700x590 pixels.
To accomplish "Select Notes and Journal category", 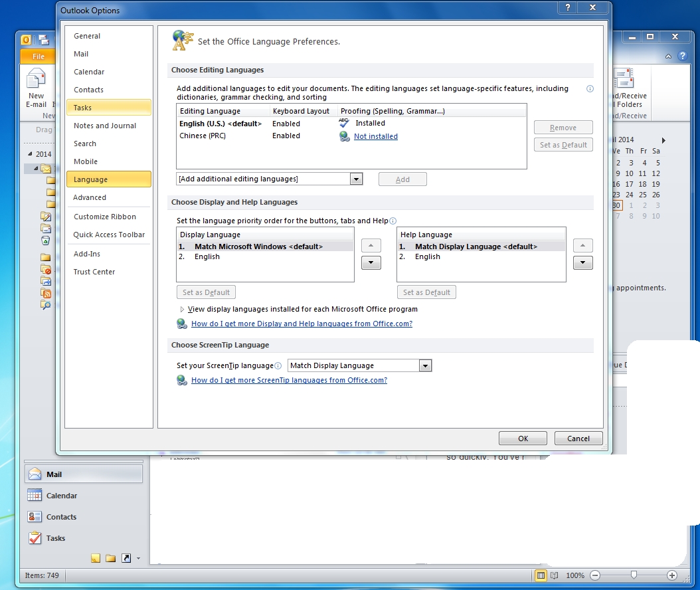I will coord(105,126).
